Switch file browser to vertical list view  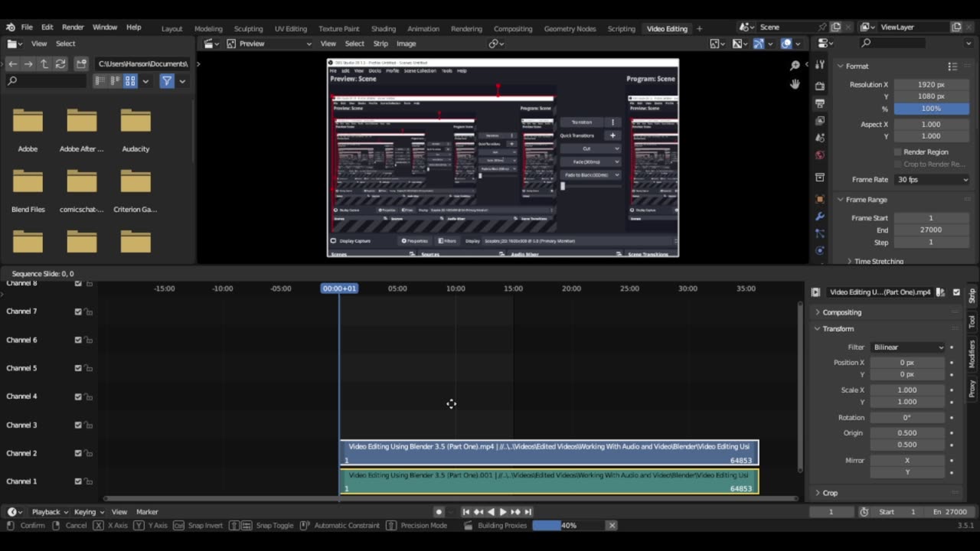click(100, 80)
